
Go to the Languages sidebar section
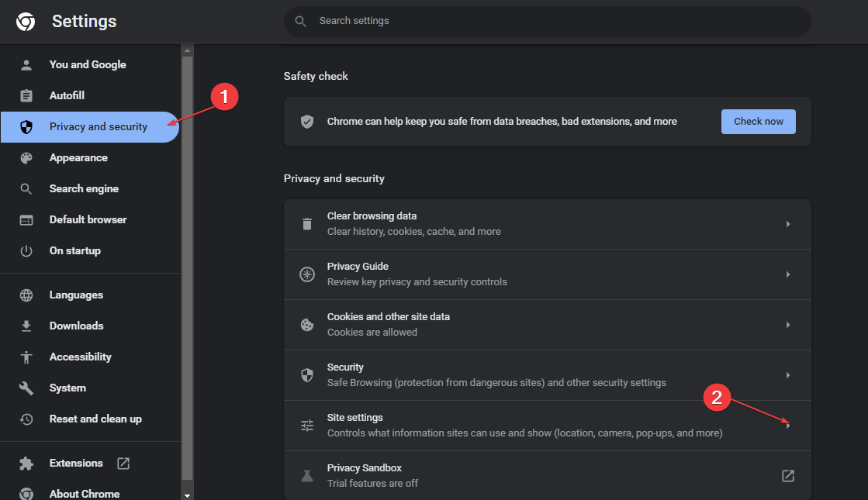[76, 295]
